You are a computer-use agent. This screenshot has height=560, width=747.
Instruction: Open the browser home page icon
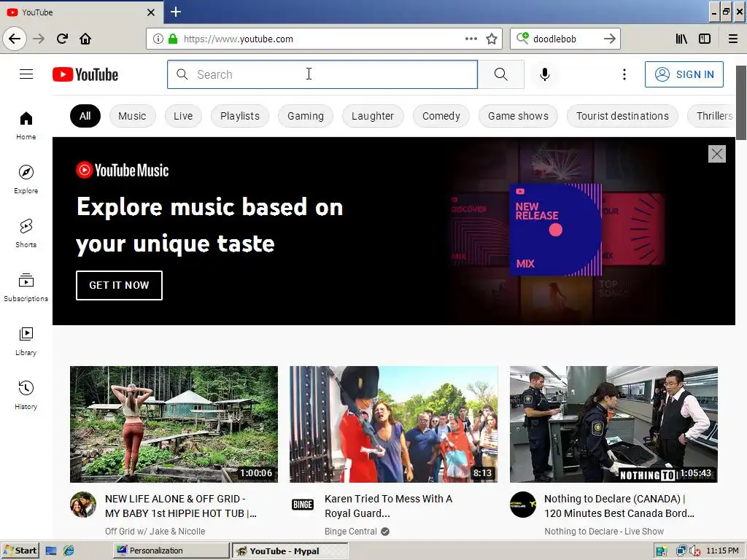pos(85,39)
